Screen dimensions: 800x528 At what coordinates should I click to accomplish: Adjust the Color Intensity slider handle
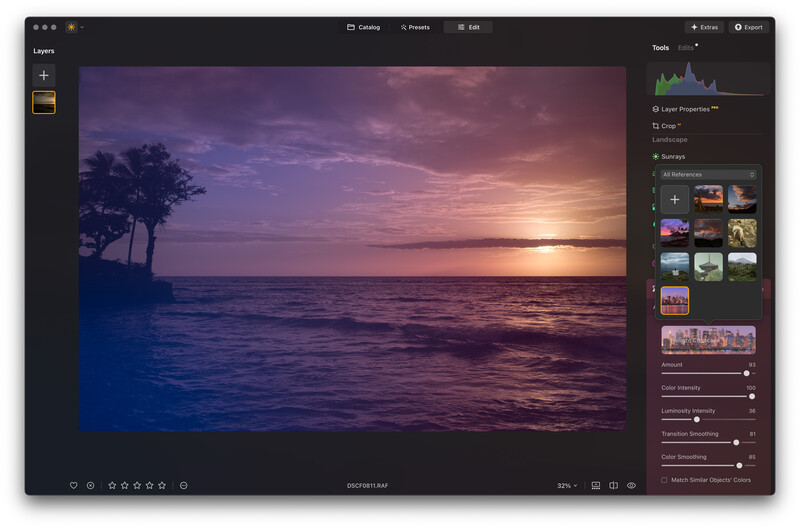[x=752, y=396]
